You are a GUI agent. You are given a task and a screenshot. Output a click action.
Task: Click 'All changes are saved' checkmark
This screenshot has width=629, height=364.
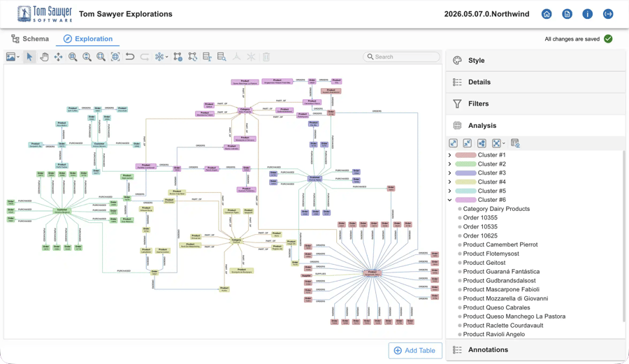608,39
